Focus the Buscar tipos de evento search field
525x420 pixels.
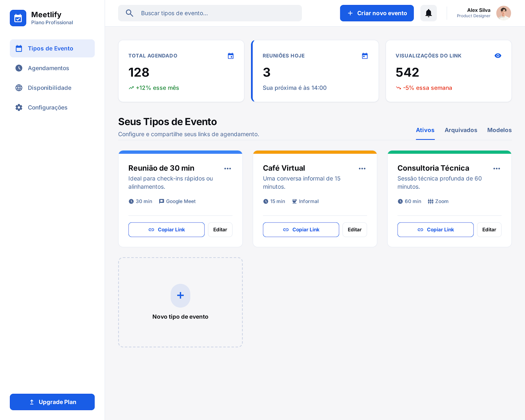[x=217, y=13]
